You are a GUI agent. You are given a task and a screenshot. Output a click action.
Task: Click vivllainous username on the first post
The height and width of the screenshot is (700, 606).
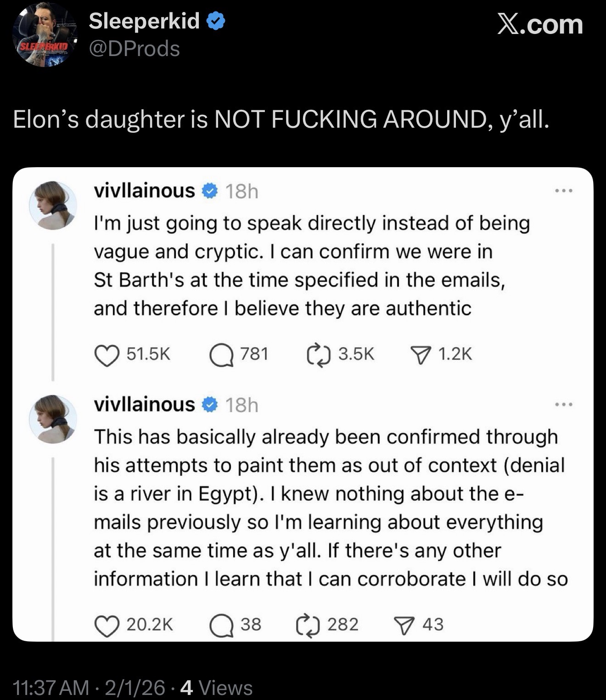[x=144, y=191]
